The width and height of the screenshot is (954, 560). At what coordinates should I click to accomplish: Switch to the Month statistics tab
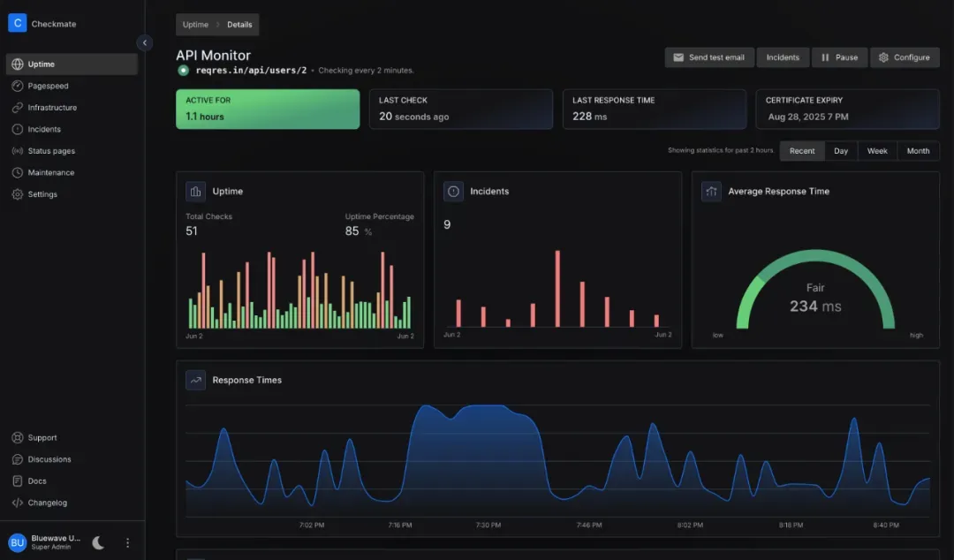[x=918, y=151]
